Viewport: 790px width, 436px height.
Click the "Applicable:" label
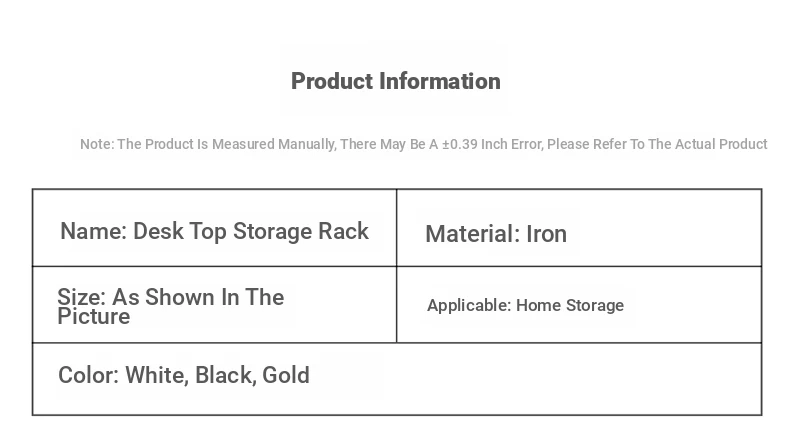(x=469, y=306)
